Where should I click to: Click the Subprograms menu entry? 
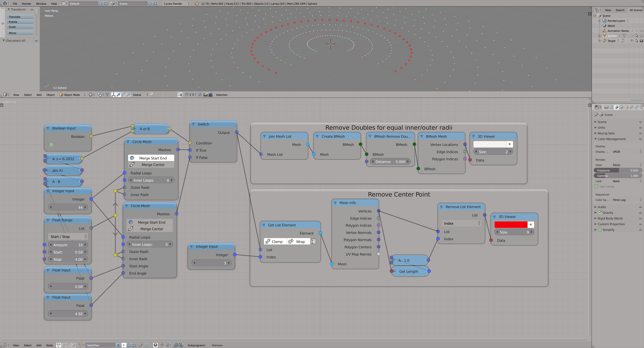pyautogui.click(x=197, y=345)
